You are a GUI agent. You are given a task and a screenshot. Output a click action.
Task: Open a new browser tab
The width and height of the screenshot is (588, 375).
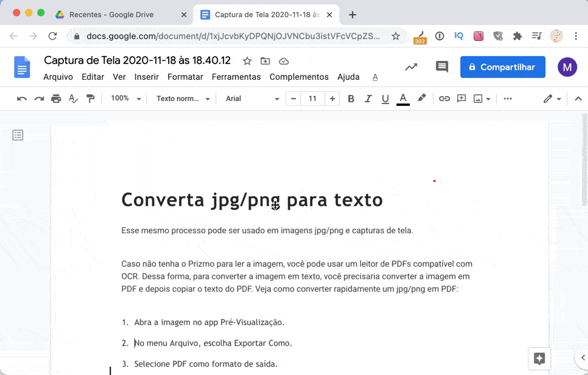(x=352, y=15)
